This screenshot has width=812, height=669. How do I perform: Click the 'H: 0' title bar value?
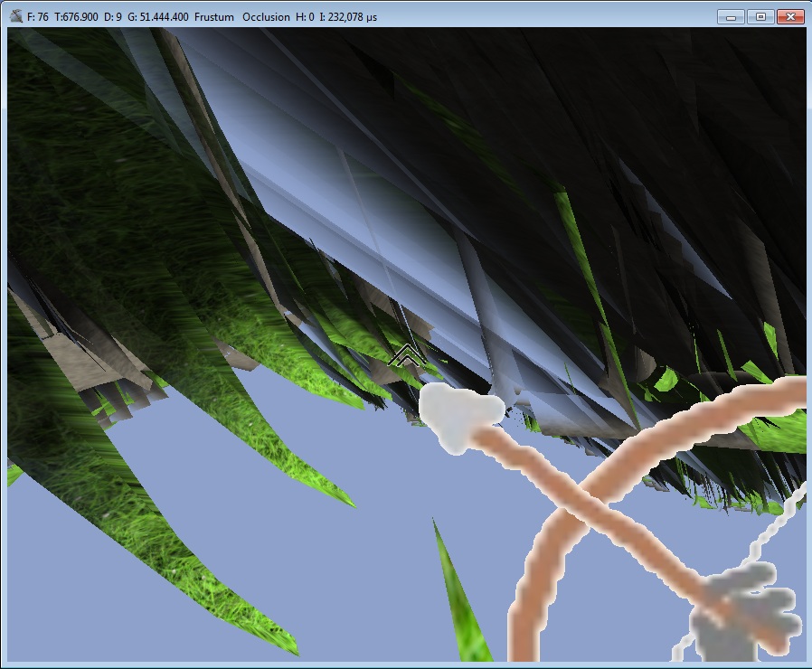point(305,17)
